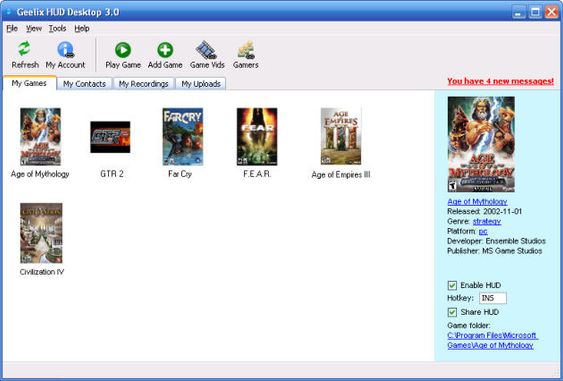Open the Gamers toolbar icon
The image size is (563, 381).
pyautogui.click(x=246, y=50)
